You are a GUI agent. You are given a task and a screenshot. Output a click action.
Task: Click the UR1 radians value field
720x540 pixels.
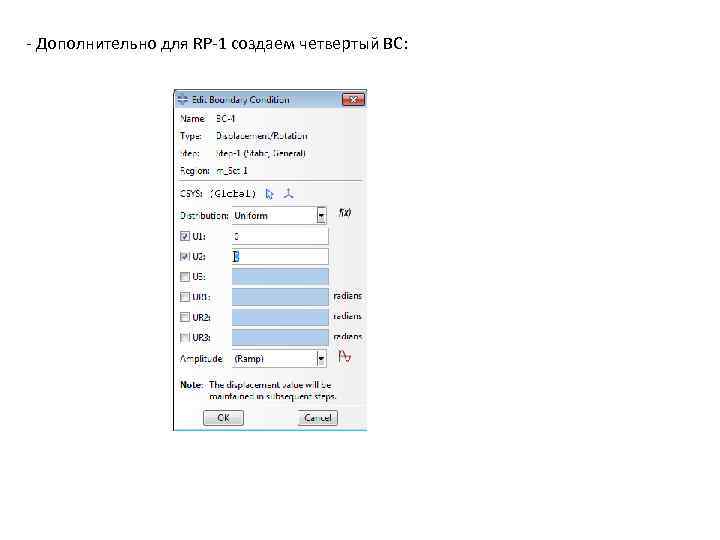coord(280,297)
